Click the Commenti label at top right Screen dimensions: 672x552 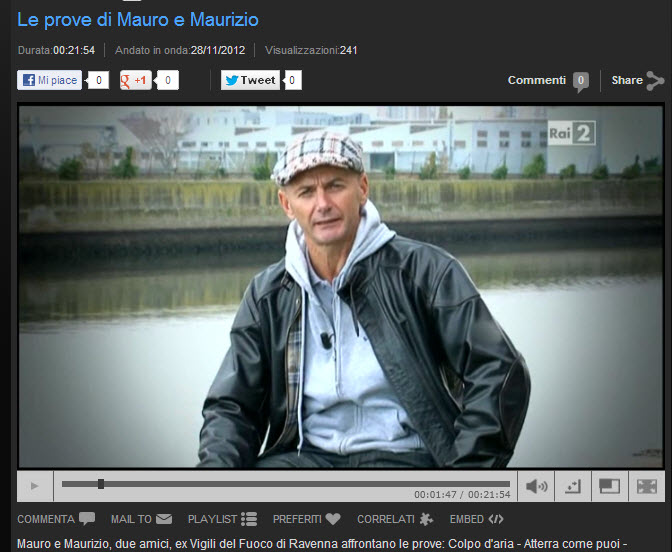(537, 80)
